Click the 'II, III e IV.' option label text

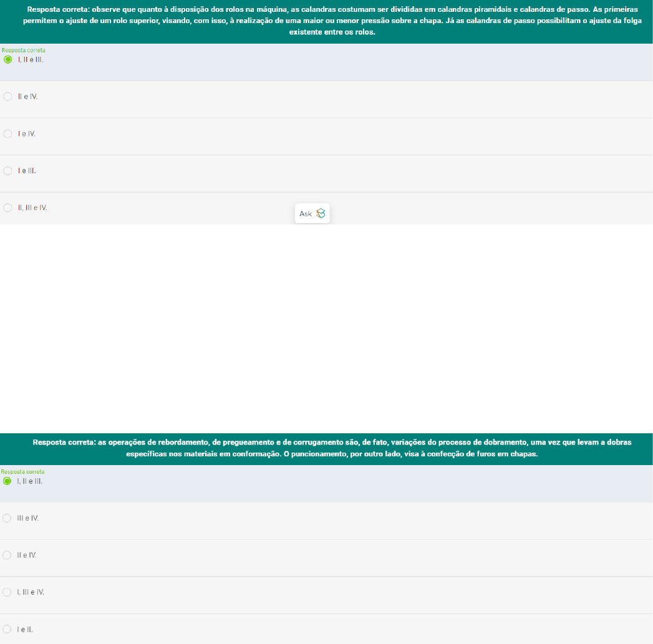click(x=32, y=208)
